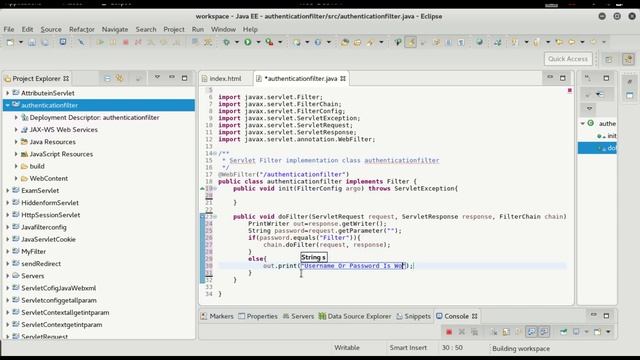
Task: Toggle Link with Editor in Project Explorer
Action: (x=120, y=78)
